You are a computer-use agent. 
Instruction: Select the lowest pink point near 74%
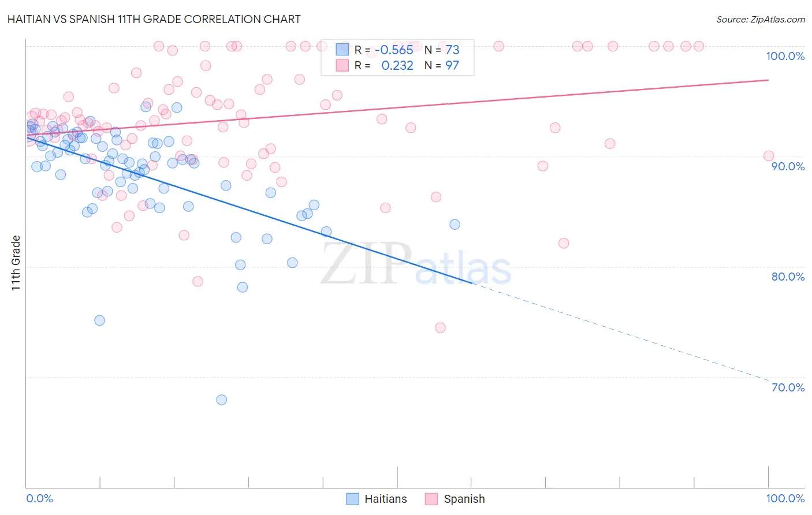point(440,327)
